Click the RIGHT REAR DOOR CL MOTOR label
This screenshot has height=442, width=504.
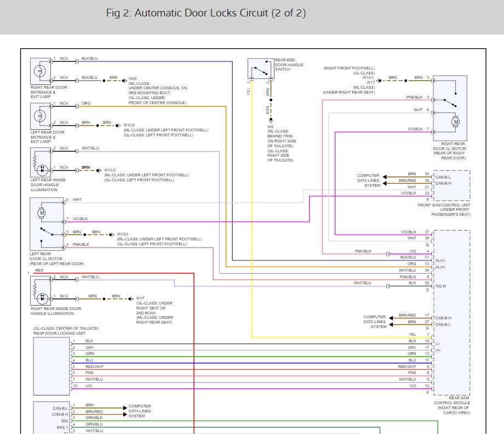tap(449, 151)
